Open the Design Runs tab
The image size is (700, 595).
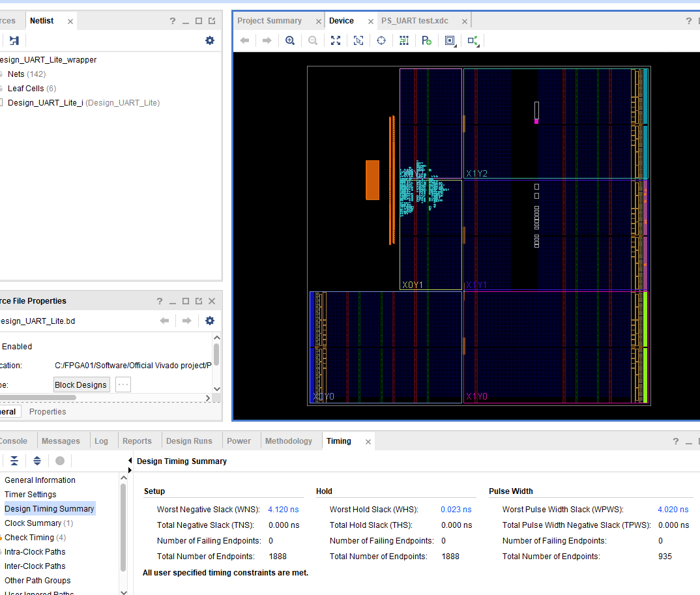pos(189,441)
